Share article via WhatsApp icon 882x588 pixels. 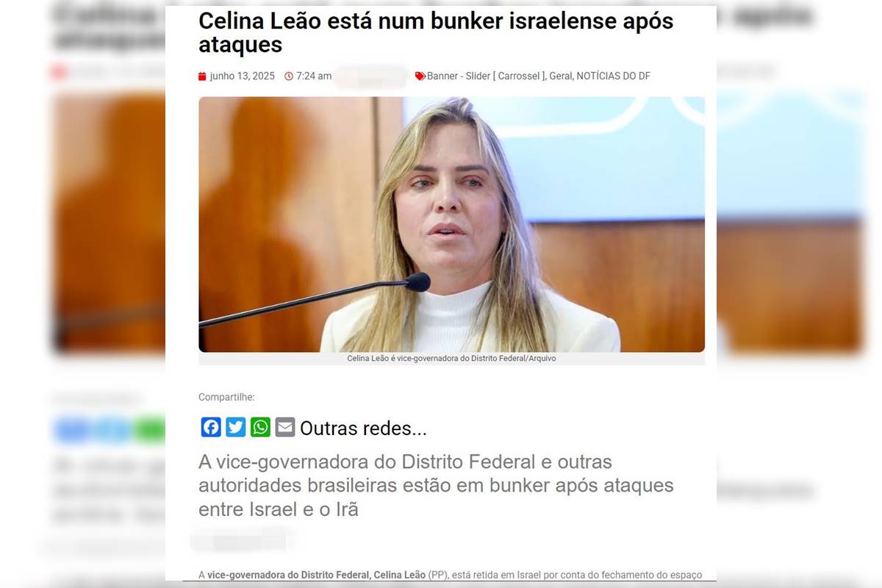[x=261, y=427]
